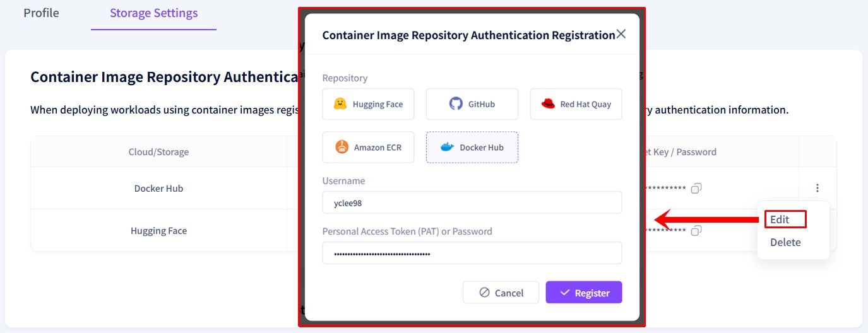Click the Personal Access Token password field
This screenshot has height=333, width=868.
point(472,254)
